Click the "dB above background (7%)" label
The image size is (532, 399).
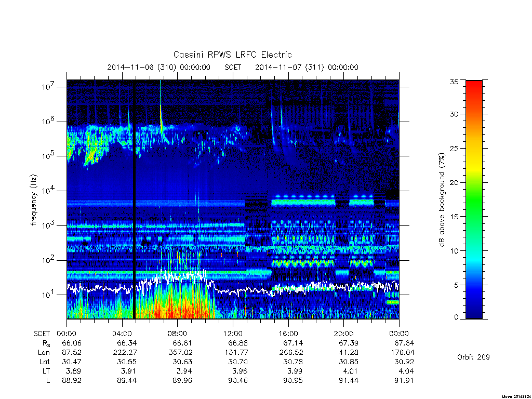pos(442,200)
